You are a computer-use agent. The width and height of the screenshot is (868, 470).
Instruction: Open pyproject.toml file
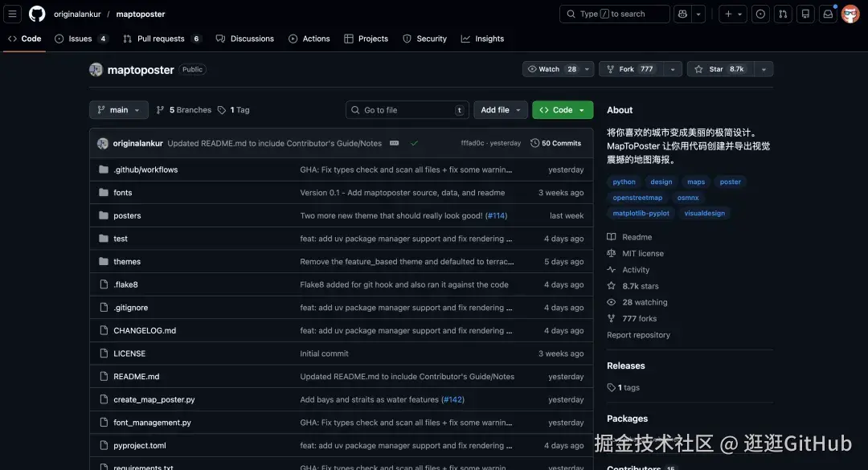(x=140, y=445)
